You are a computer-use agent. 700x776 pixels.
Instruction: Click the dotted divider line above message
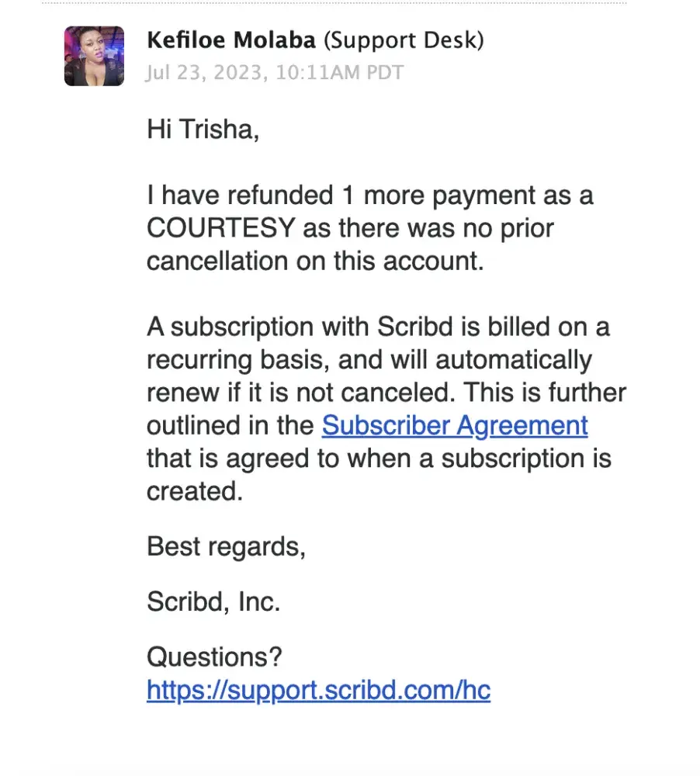click(334, 3)
